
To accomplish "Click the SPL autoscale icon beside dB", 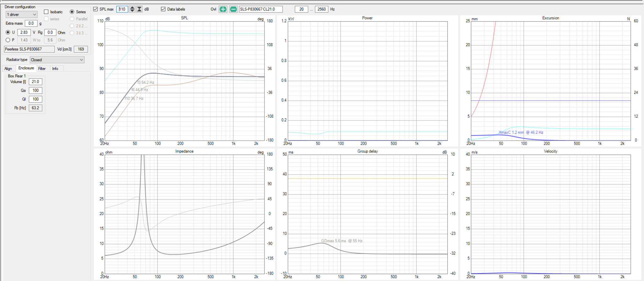I will [x=139, y=9].
